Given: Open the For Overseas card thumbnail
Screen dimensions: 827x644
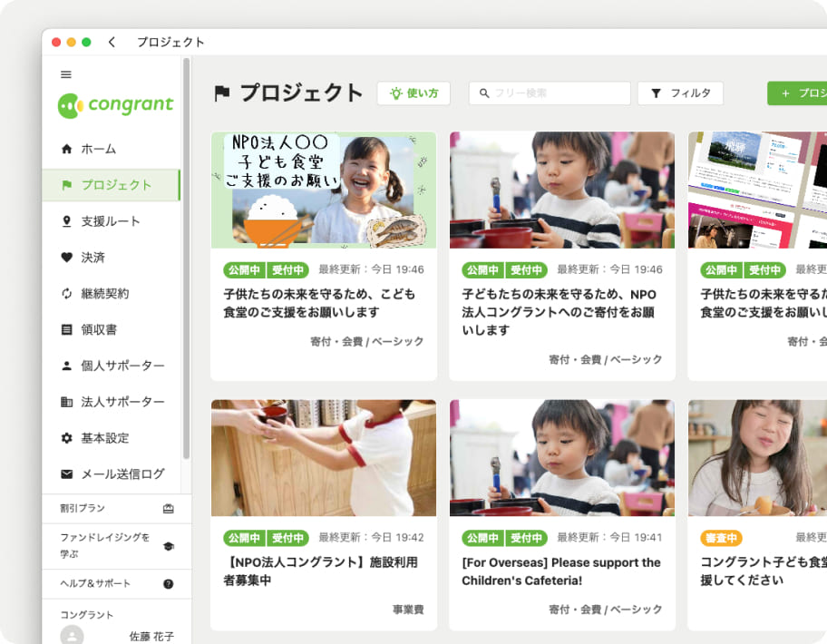Looking at the screenshot, I should 562,458.
